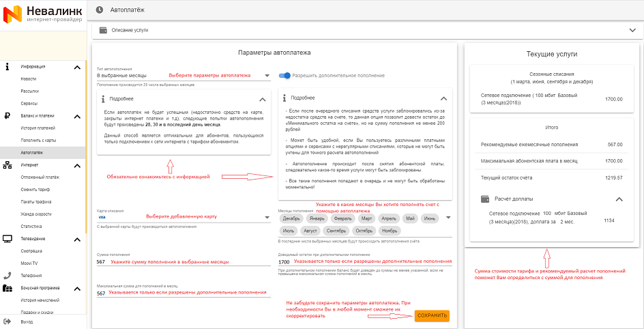Toggle the Разрешить дополнительное пополнение switch
The height and width of the screenshot is (329, 644).
point(284,75)
